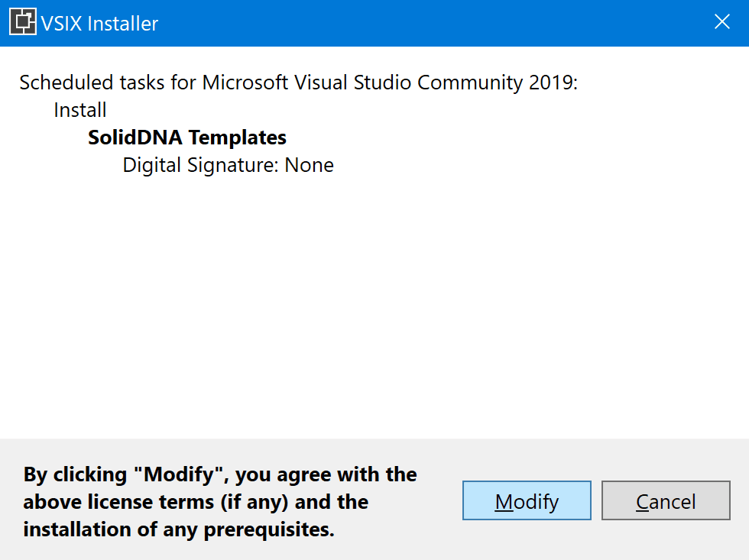
Task: Click the word prerequisites in the notice
Action: [269, 530]
